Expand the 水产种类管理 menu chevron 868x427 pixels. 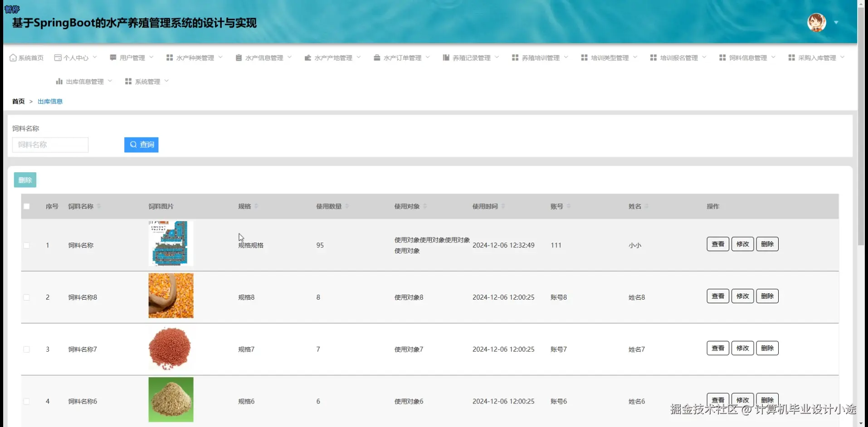point(220,57)
